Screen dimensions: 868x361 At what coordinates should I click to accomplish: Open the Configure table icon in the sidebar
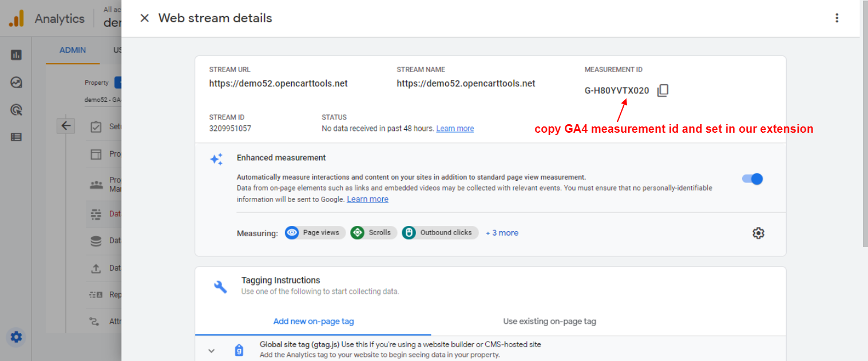[16, 137]
